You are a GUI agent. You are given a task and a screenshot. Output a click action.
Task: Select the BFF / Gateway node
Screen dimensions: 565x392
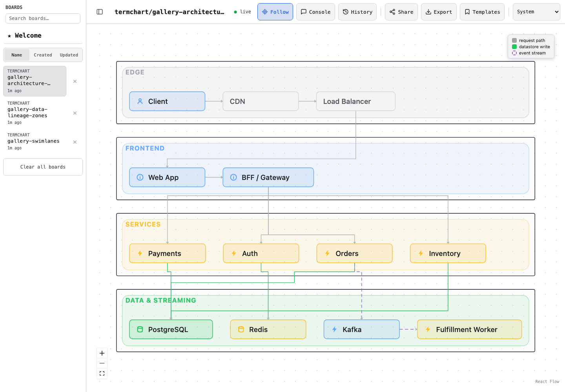268,177
